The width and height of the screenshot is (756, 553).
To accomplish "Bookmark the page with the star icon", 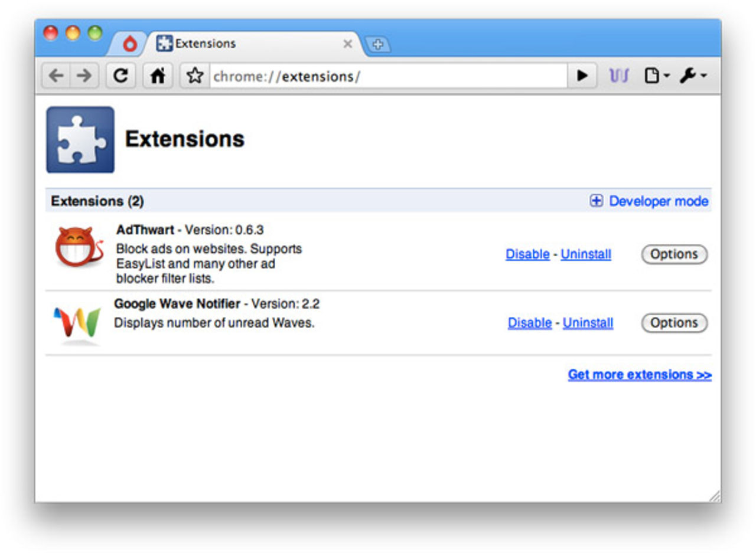I will point(194,76).
